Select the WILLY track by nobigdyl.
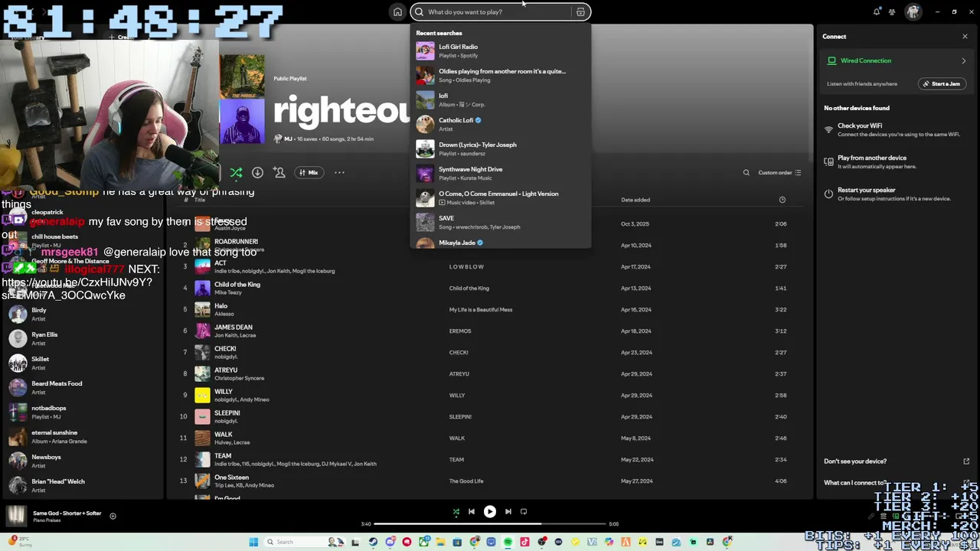 [x=490, y=395]
